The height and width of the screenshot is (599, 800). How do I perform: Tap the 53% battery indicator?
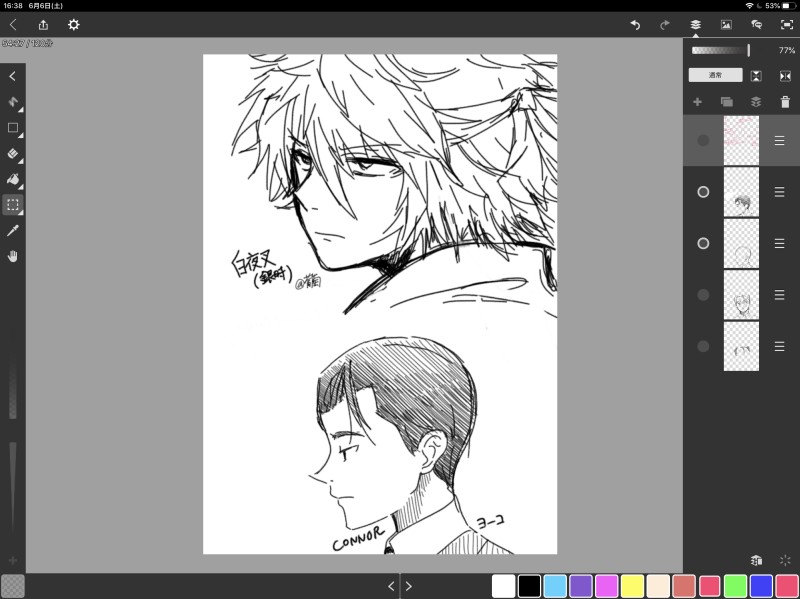tap(781, 6)
